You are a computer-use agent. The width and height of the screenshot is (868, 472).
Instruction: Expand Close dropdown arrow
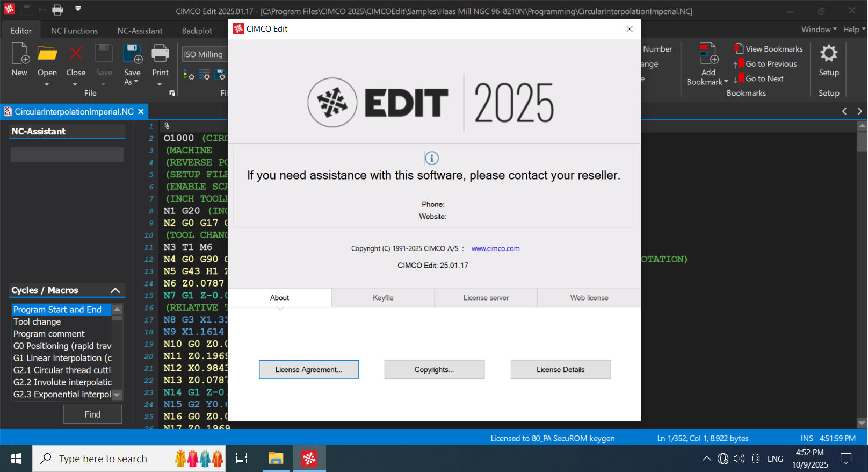point(75,84)
